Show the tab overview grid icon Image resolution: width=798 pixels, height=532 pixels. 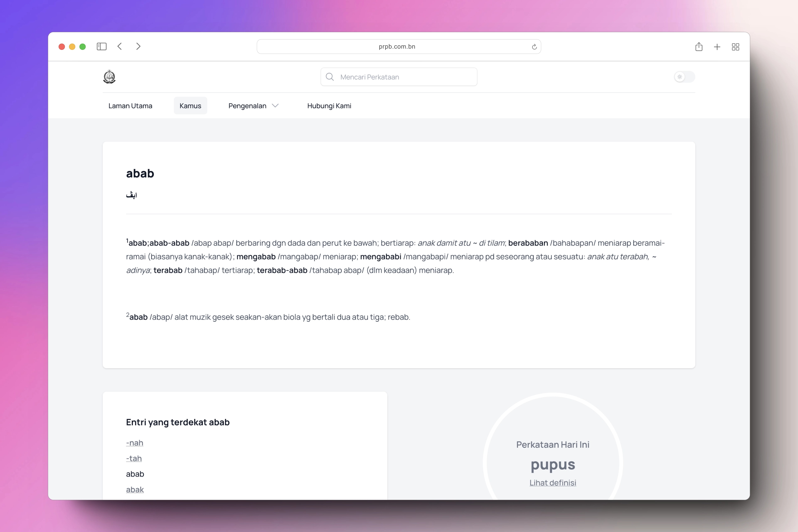[x=735, y=47]
